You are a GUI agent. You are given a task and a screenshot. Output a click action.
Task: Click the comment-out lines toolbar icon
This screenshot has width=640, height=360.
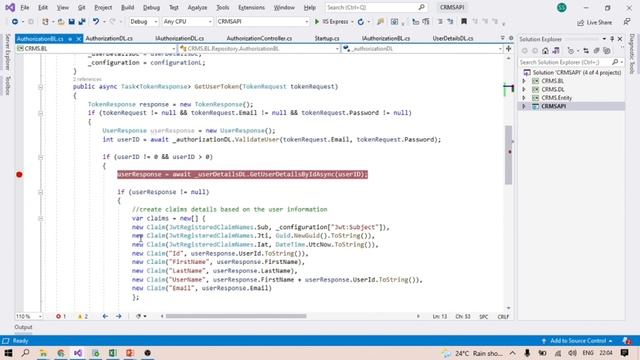coord(440,22)
